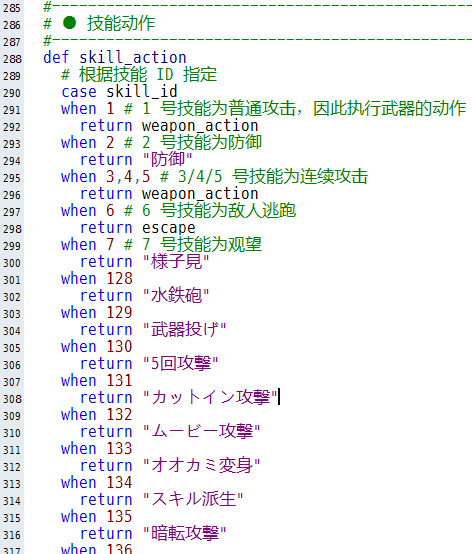Click the string "防御"
The image size is (472, 554).
click(x=167, y=159)
